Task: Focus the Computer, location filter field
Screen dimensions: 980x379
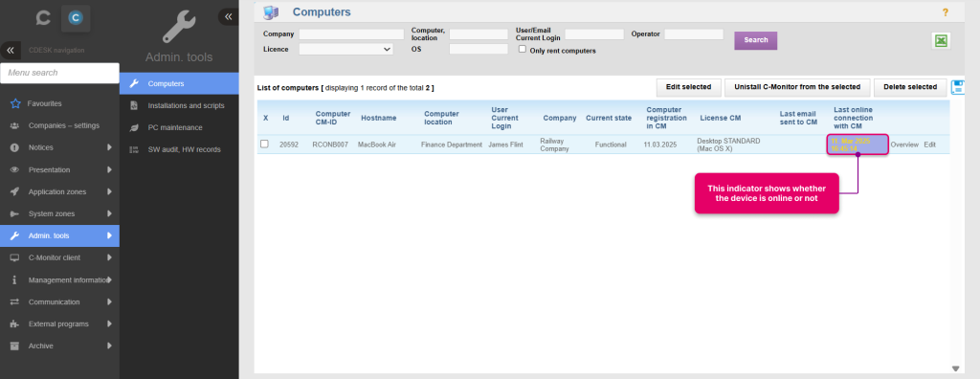Action: click(479, 34)
